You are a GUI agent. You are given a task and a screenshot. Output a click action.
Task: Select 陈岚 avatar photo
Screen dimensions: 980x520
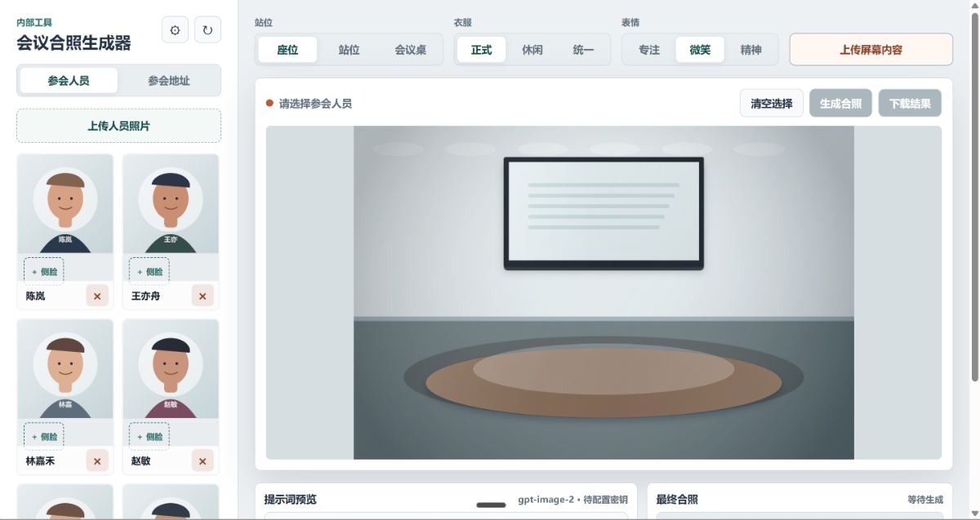coord(65,204)
